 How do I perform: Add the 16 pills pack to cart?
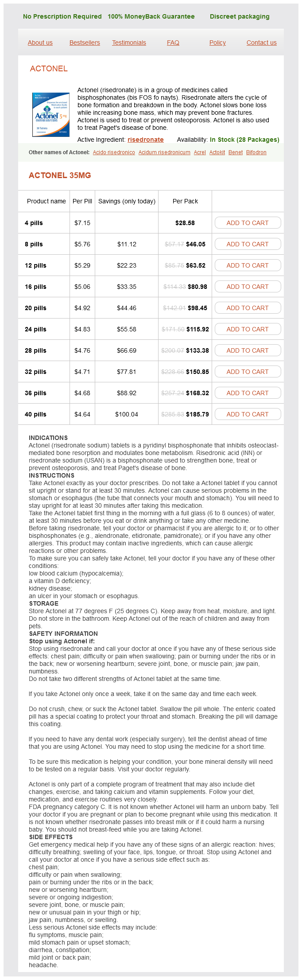pyautogui.click(x=248, y=287)
